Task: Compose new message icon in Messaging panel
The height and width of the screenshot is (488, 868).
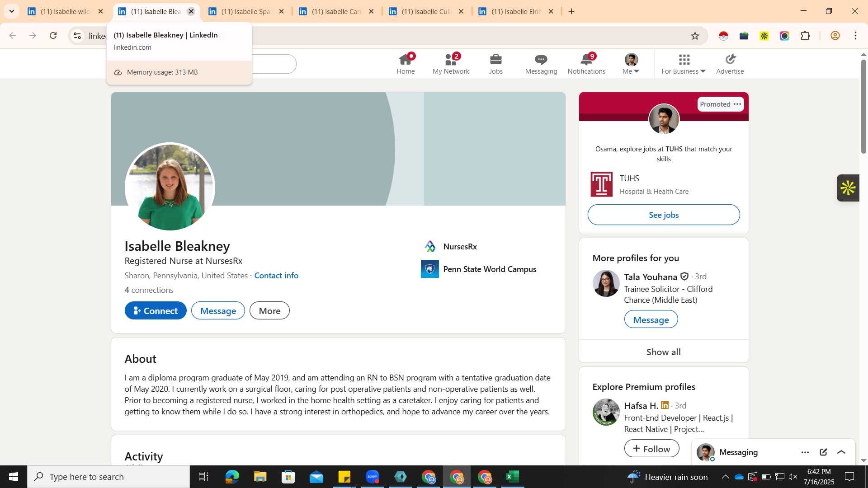Action: (823, 452)
